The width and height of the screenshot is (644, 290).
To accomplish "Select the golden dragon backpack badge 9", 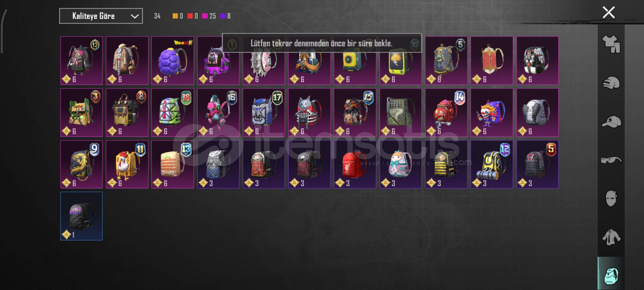I will coord(81,164).
